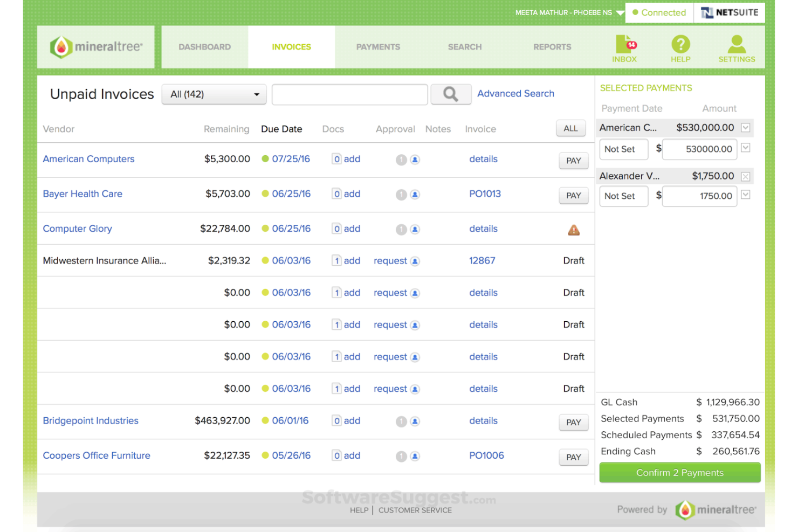The height and width of the screenshot is (532, 798).
Task: Open the Reports tab
Action: (552, 47)
